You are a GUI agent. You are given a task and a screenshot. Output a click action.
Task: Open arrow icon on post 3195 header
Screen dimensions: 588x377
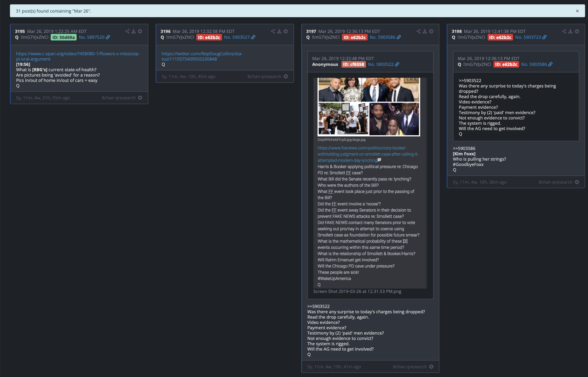click(x=140, y=31)
